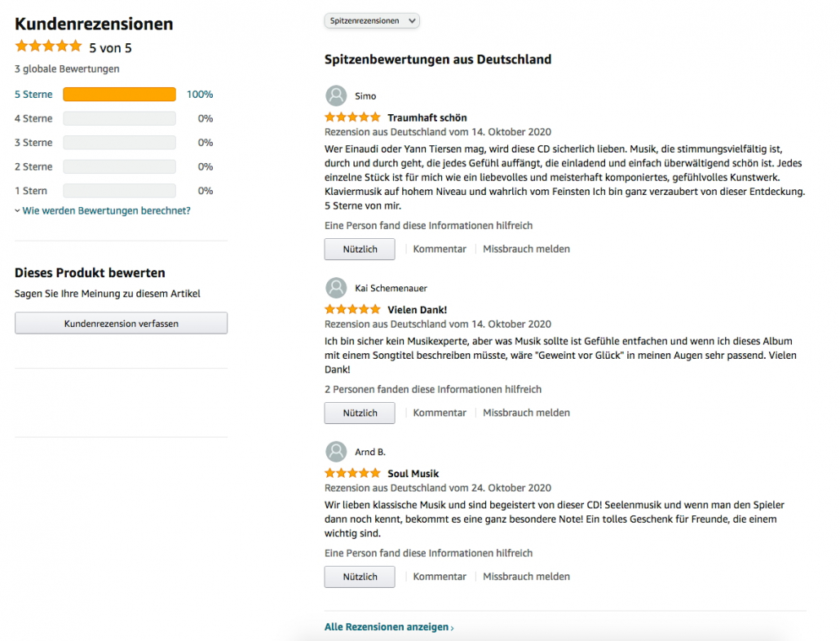Filter by '4 Sterne' rating row

pos(33,118)
